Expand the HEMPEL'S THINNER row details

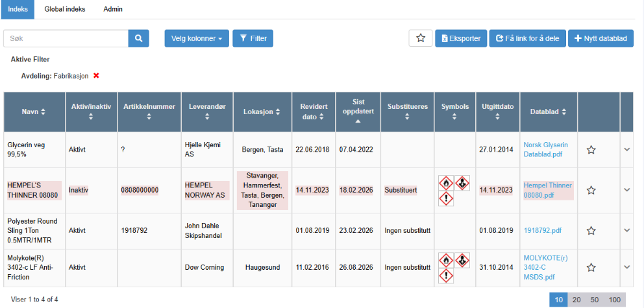click(626, 189)
